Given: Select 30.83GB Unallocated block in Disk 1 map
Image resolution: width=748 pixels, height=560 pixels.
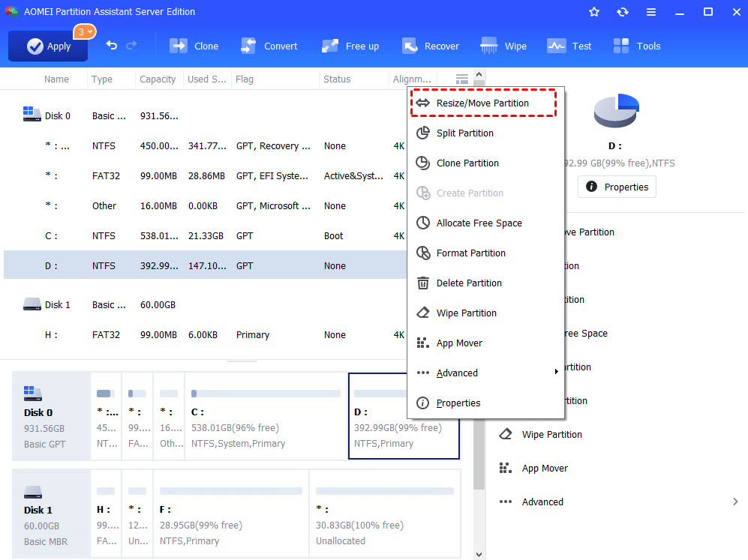Looking at the screenshot, I should [385, 514].
